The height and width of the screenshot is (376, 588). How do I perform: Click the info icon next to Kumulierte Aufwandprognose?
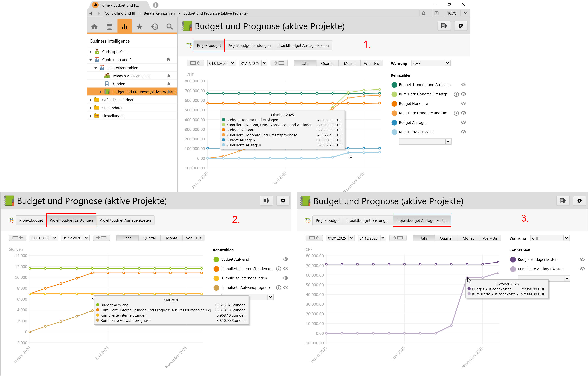pos(278,288)
